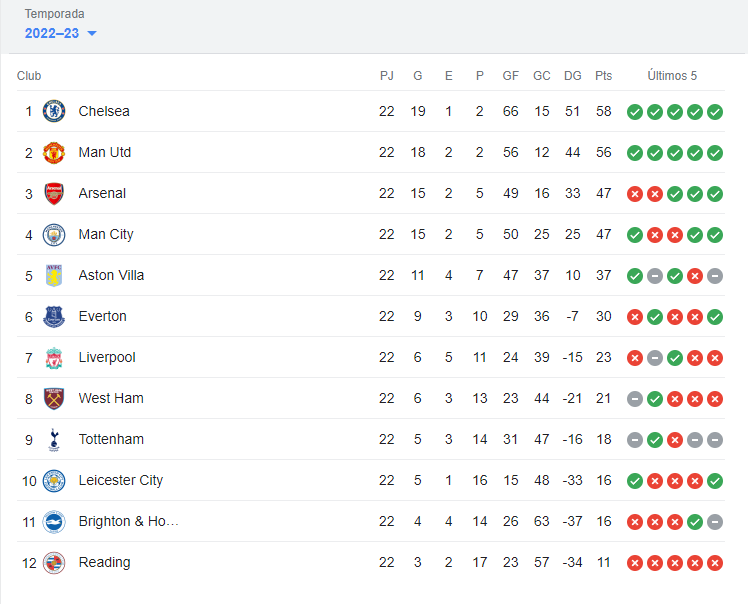Screen dimensions: 748x604
Task: Click Aston Villa's last grey draw marker
Action: (x=715, y=275)
